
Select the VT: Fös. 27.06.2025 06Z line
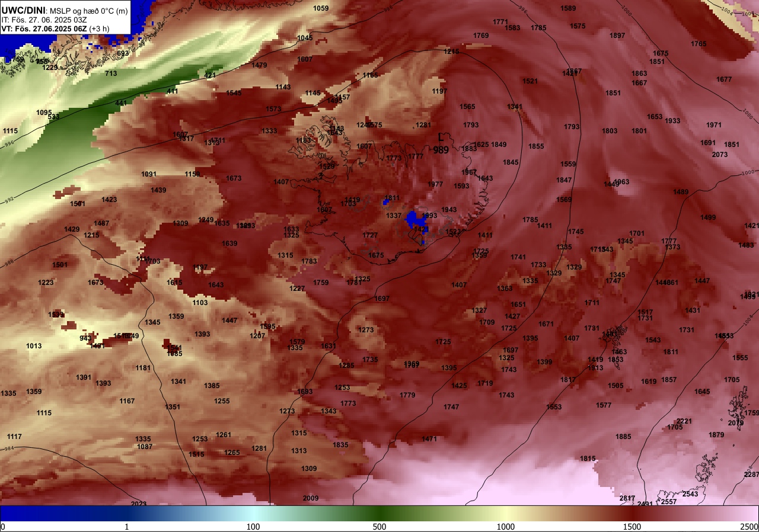[x=55, y=28]
